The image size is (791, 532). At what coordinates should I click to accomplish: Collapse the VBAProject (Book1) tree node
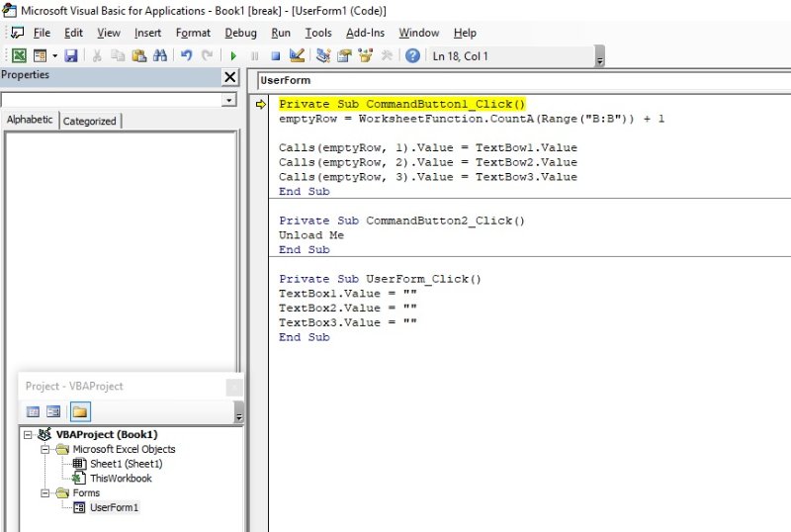[x=28, y=434]
